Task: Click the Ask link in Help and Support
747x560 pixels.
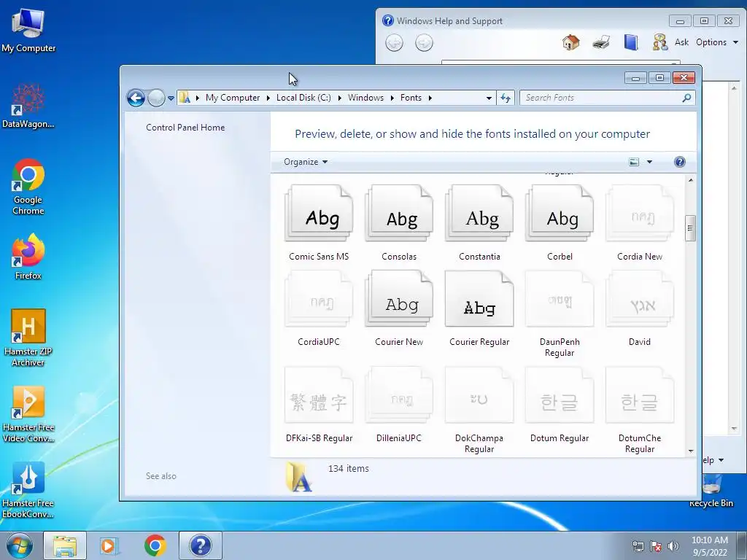Action: point(681,42)
